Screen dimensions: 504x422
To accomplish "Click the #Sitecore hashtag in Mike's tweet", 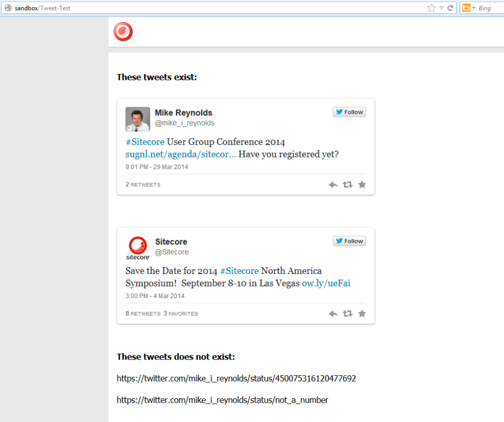I will coord(144,142).
